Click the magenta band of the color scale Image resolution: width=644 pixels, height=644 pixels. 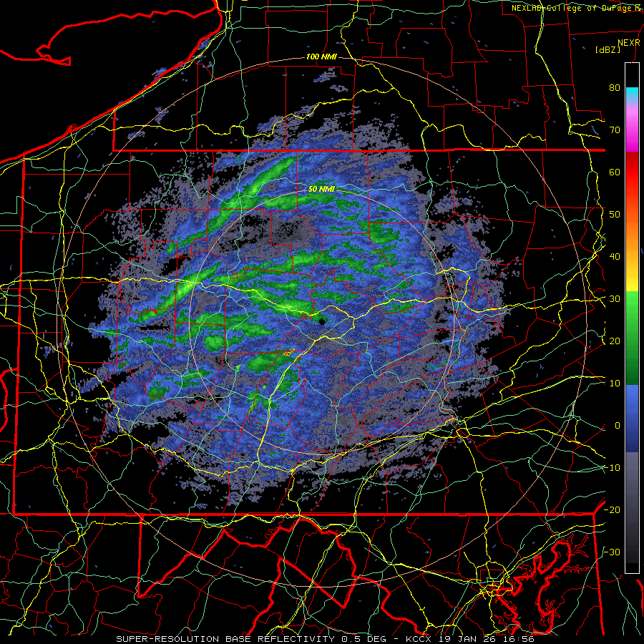632,135
